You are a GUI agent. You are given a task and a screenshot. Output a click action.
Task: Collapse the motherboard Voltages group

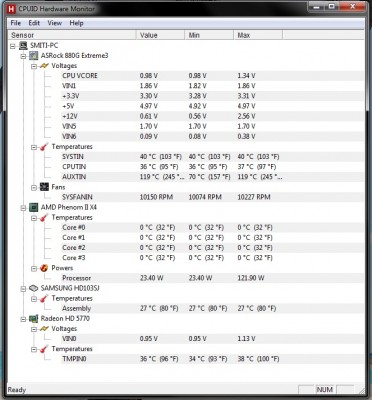tap(34, 66)
